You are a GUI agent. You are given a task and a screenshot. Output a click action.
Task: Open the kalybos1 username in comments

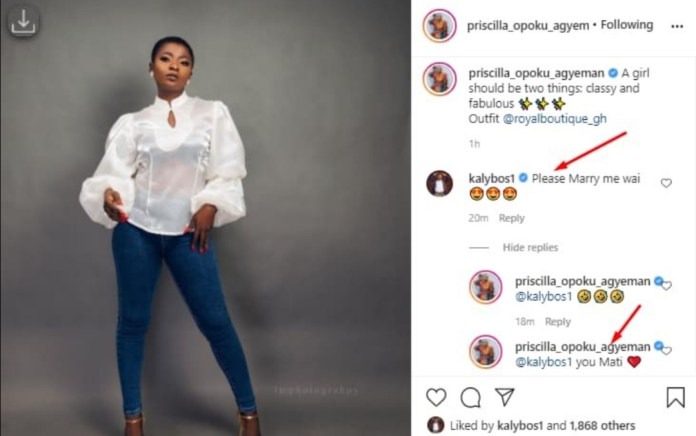point(491,178)
